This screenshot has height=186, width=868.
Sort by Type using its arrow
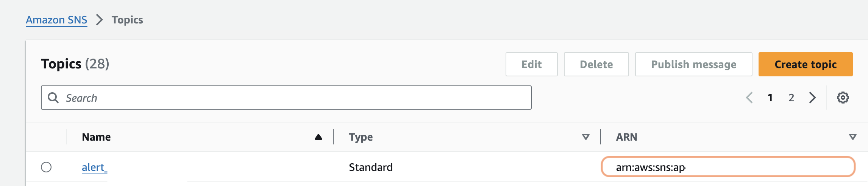click(585, 137)
